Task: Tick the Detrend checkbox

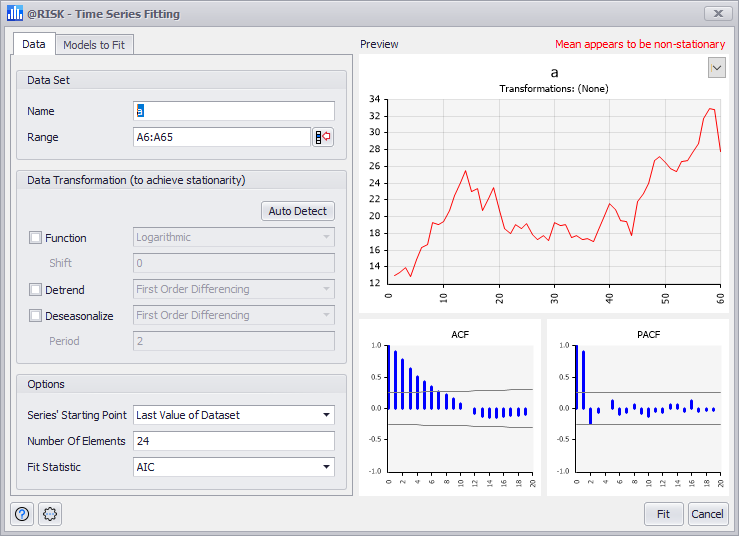Action: (x=36, y=290)
